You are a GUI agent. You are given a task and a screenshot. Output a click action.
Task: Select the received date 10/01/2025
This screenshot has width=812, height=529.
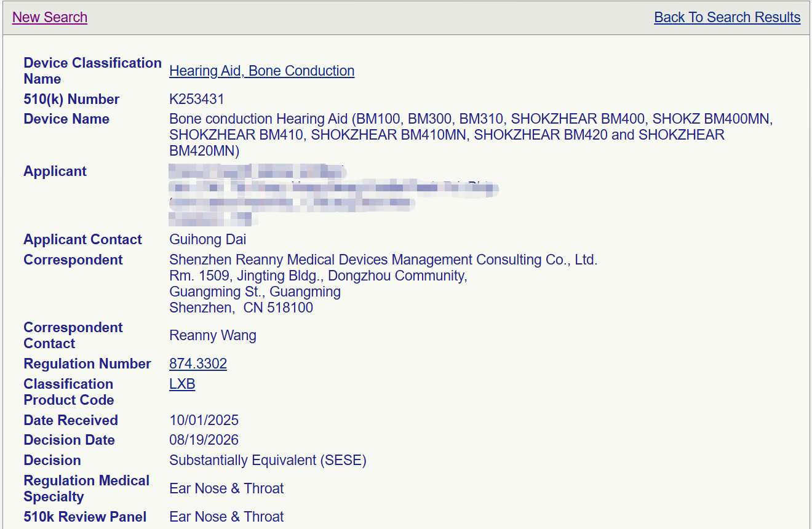204,420
